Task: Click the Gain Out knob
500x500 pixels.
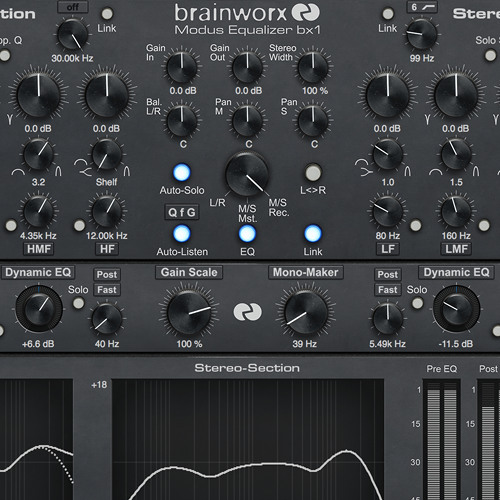Action: tap(247, 68)
